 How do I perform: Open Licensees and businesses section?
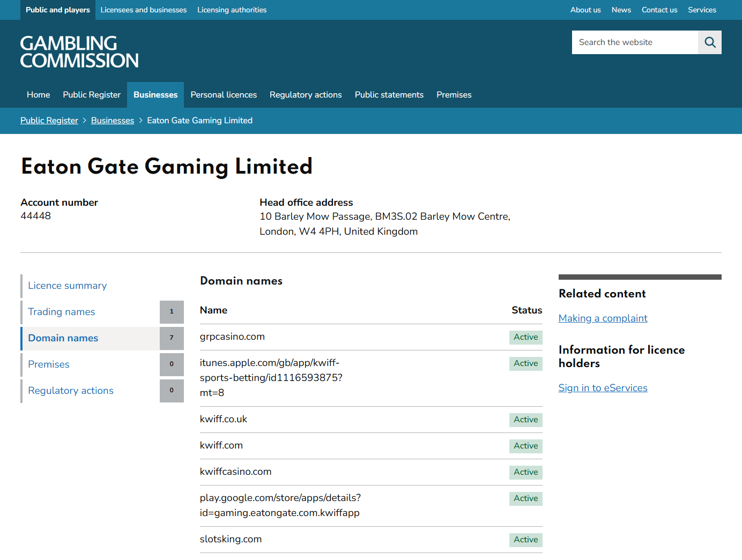(x=144, y=10)
